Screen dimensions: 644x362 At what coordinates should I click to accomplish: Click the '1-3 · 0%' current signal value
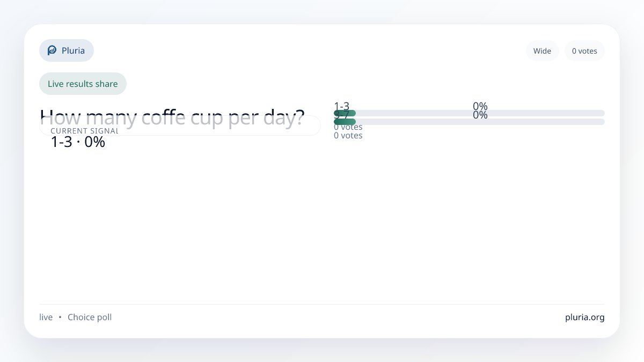tap(78, 142)
